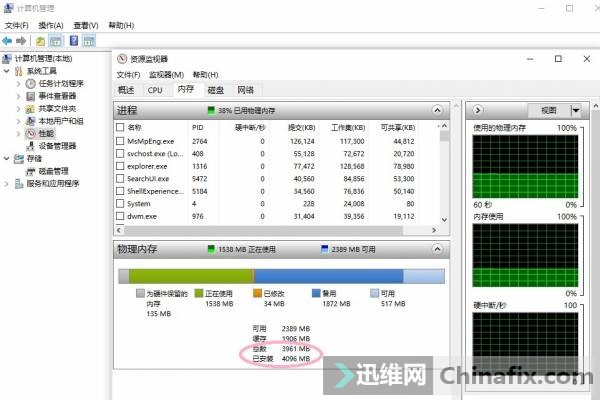This screenshot has width=600, height=400.
Task: Click the Back arrow in Computer Management toolbar
Action: pos(7,41)
